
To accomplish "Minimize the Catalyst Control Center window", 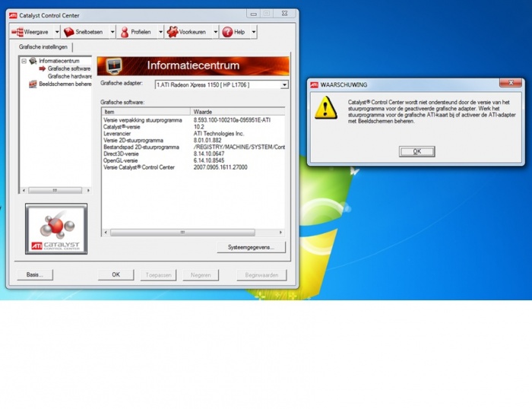I will pyautogui.click(x=253, y=14).
